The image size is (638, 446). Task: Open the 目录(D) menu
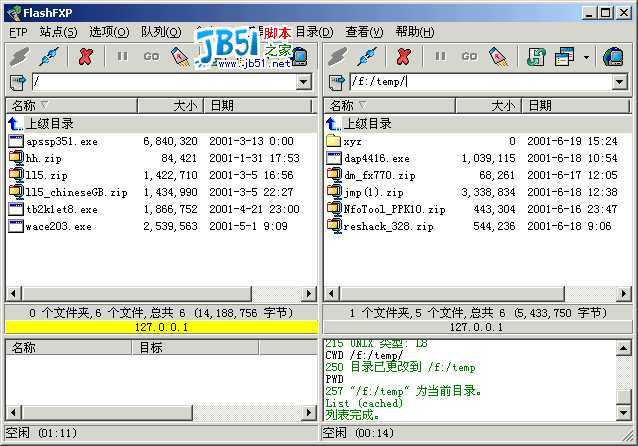[314, 32]
